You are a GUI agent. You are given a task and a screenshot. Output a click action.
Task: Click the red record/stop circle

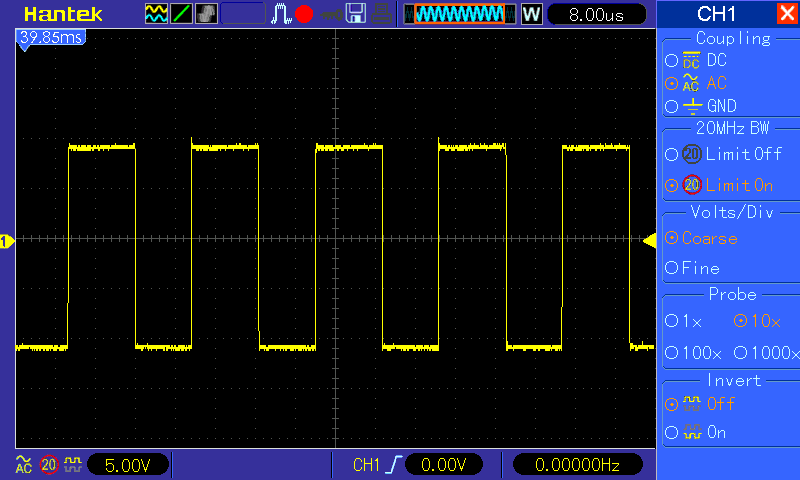click(x=304, y=14)
